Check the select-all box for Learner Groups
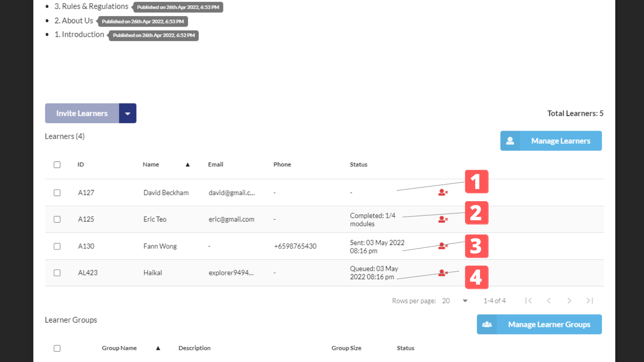Screen dimensions: 644x362 click(57, 348)
